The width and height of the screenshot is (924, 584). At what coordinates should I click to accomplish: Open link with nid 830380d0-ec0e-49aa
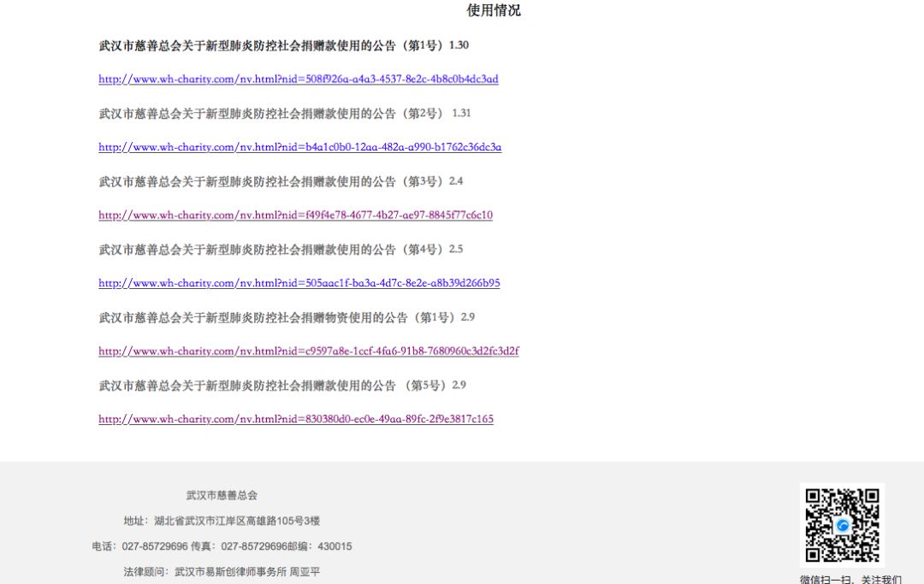[296, 419]
